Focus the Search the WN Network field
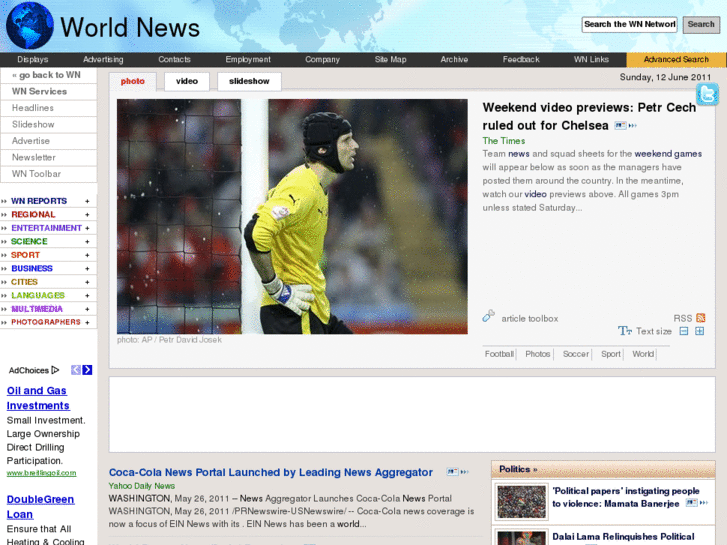Image resolution: width=727 pixels, height=545 pixels. [629, 25]
